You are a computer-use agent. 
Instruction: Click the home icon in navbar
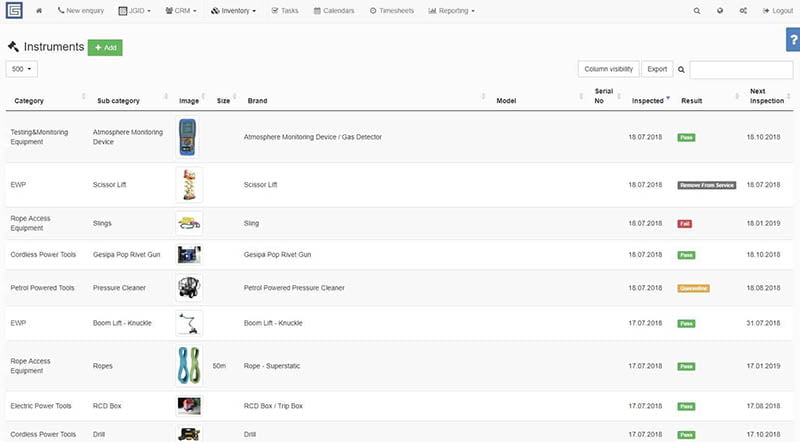click(39, 11)
